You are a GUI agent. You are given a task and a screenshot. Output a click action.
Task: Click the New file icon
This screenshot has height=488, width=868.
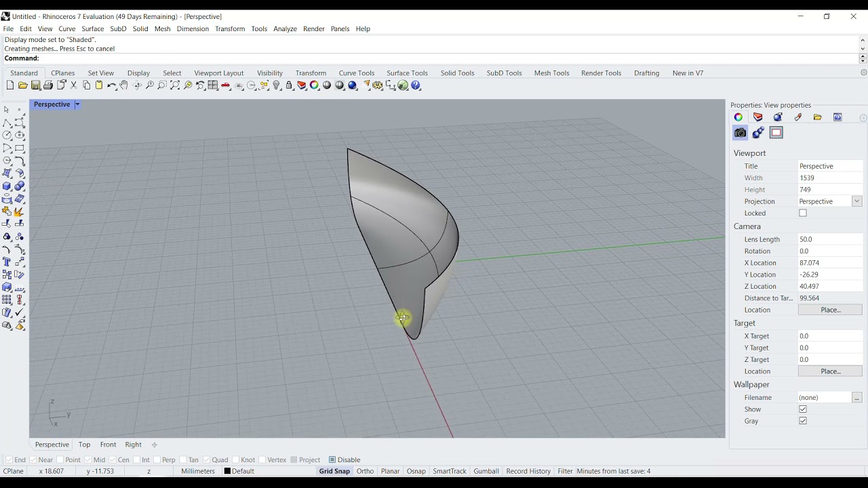click(9, 85)
